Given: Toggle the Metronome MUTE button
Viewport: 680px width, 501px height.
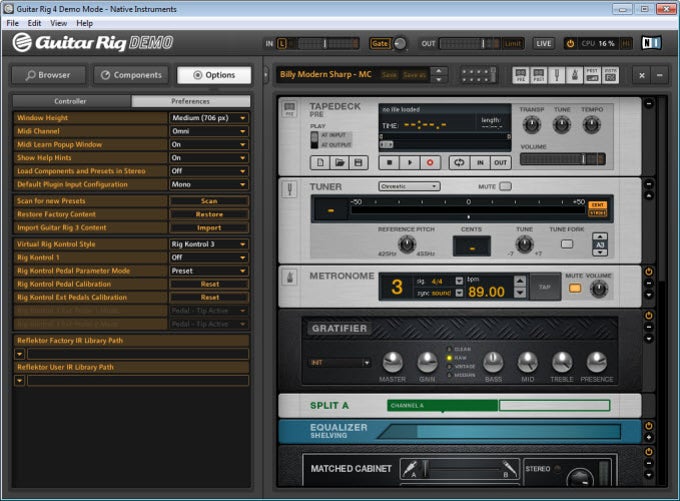Looking at the screenshot, I should tap(575, 288).
